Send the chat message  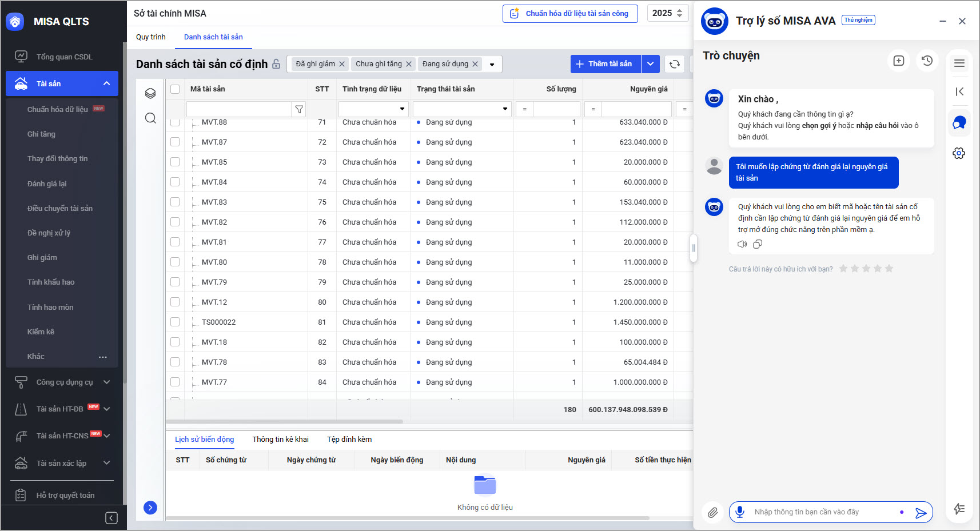[x=921, y=513]
